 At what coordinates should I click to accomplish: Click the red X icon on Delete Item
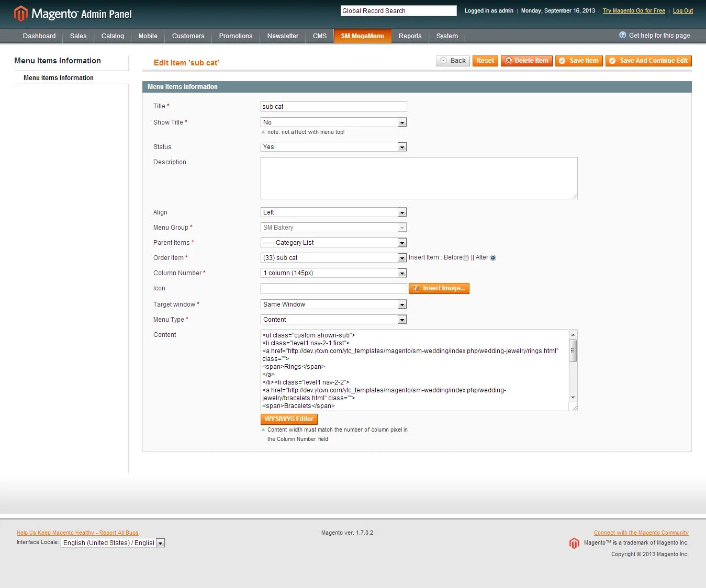pyautogui.click(x=509, y=61)
